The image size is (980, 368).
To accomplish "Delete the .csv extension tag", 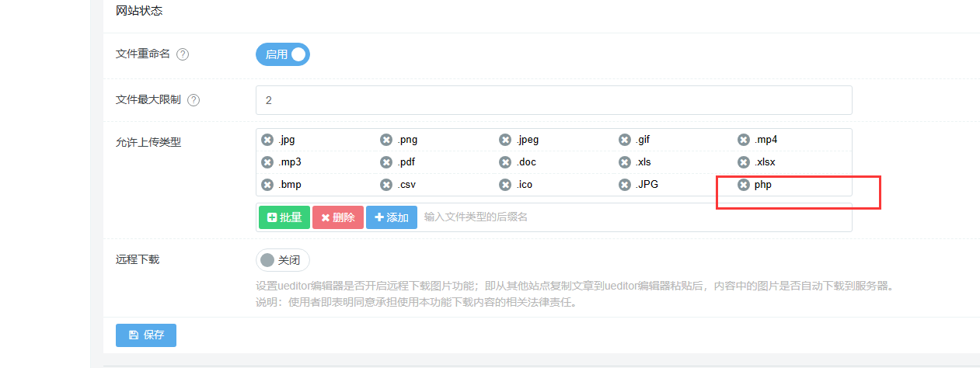I will (386, 185).
